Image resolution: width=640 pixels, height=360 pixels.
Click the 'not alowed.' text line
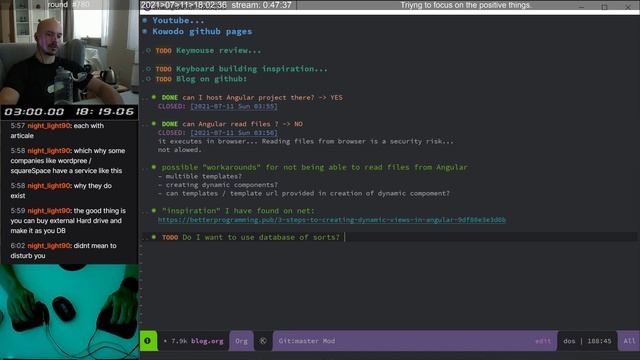[x=180, y=150]
